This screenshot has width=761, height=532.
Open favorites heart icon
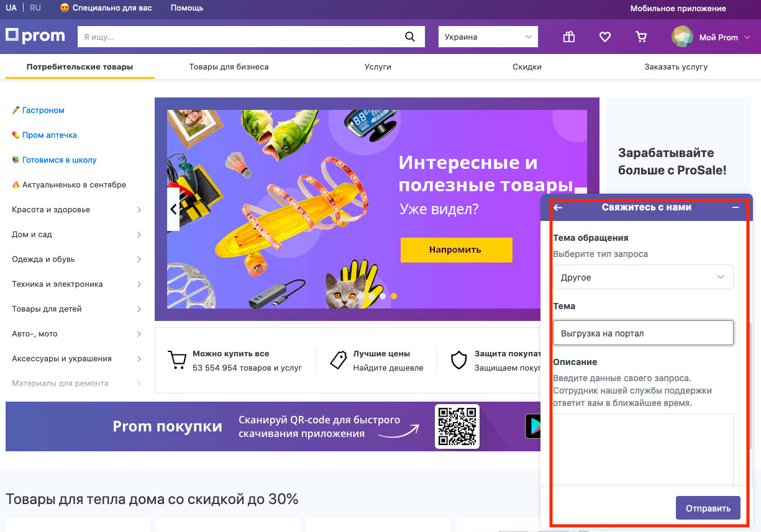point(605,37)
